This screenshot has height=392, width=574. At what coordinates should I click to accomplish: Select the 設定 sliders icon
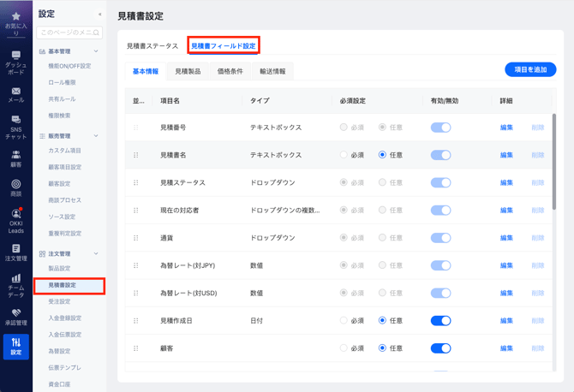pos(15,342)
